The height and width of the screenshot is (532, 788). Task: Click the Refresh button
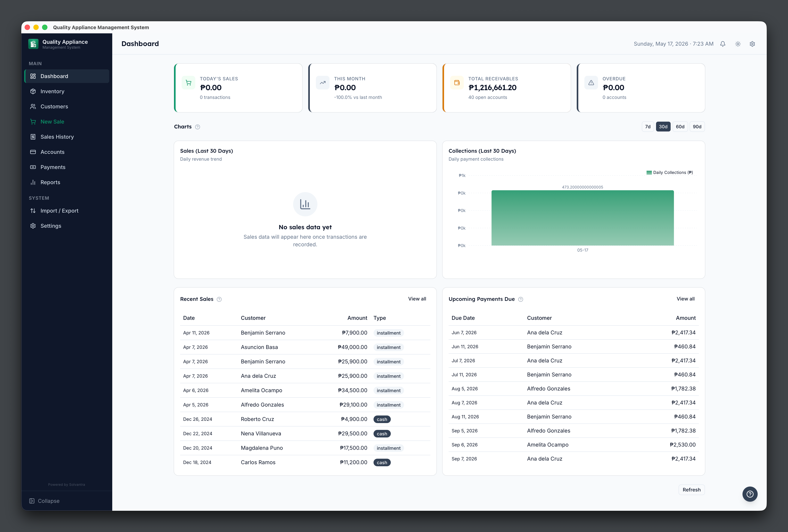point(692,490)
